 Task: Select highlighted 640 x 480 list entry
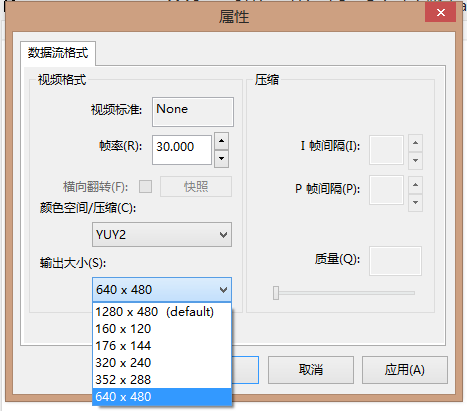162,397
